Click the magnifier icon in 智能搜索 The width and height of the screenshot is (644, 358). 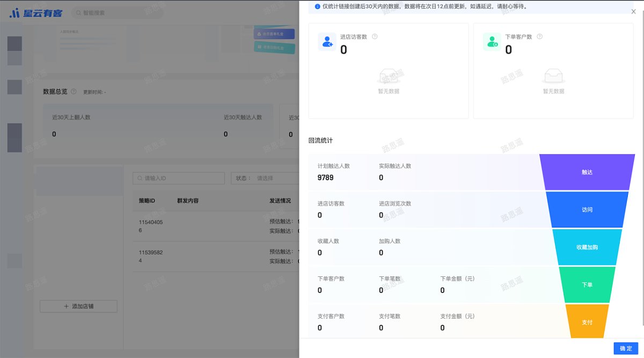tap(78, 12)
